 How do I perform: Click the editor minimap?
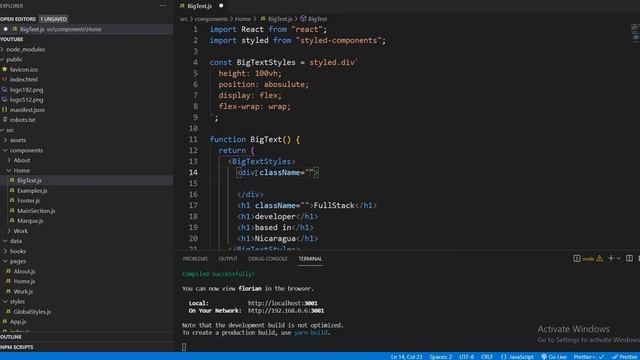click(635, 33)
